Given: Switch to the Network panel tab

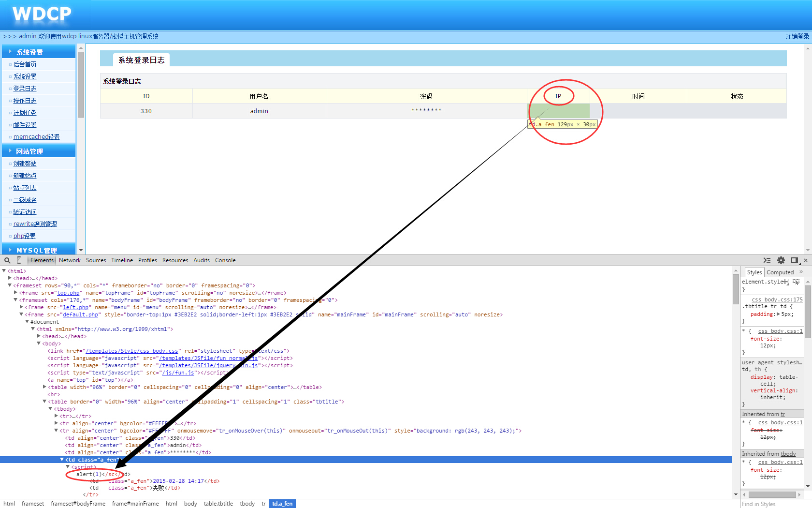Looking at the screenshot, I should coord(70,260).
